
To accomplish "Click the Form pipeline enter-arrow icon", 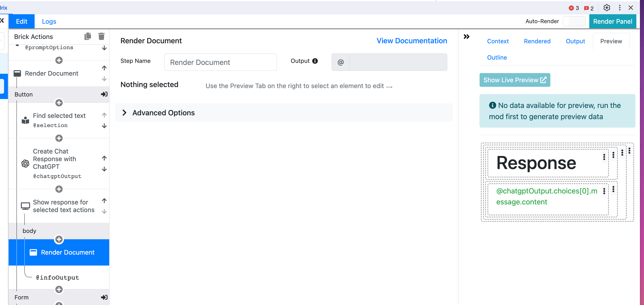I will click(104, 297).
